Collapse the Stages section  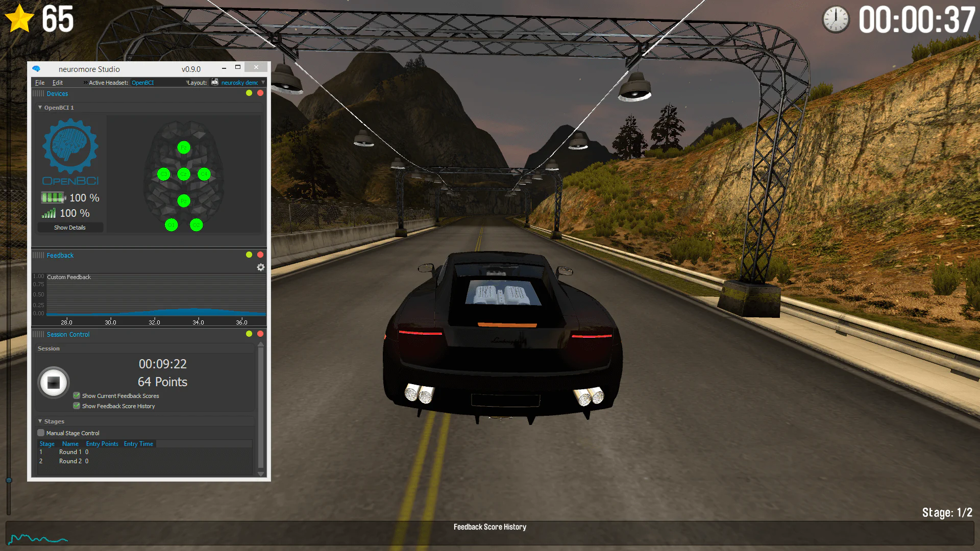point(40,421)
